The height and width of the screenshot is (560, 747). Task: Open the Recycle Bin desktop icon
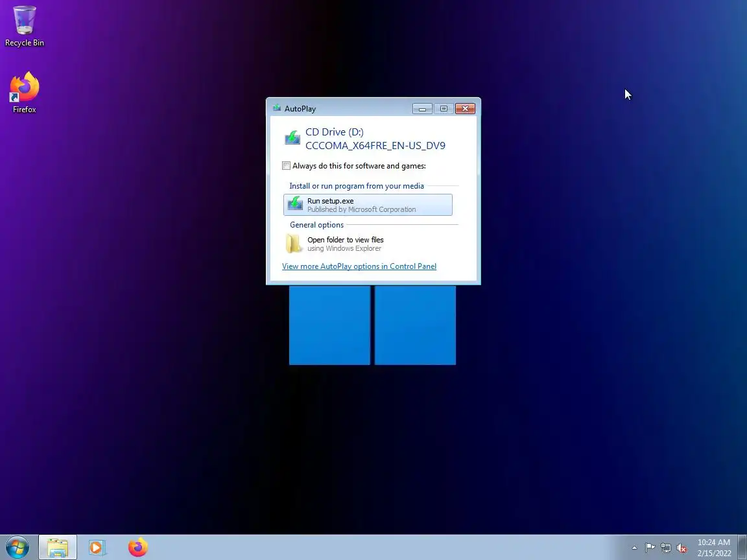[24, 26]
